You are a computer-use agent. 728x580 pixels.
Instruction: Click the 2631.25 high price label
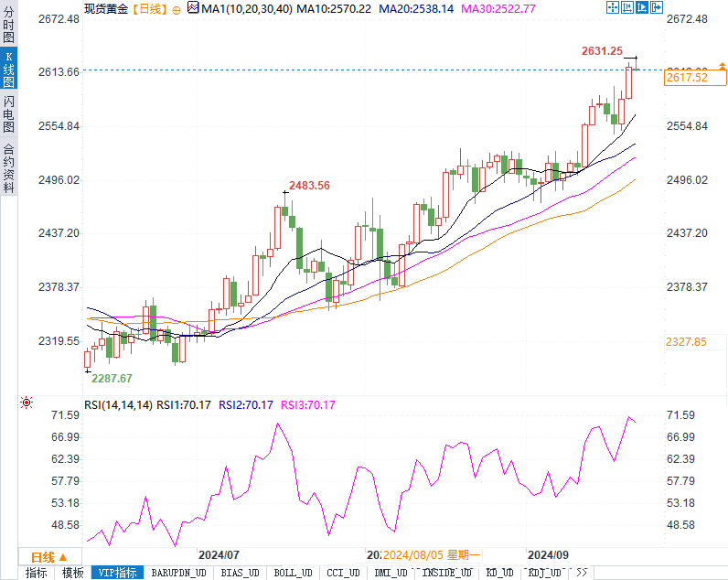click(602, 51)
